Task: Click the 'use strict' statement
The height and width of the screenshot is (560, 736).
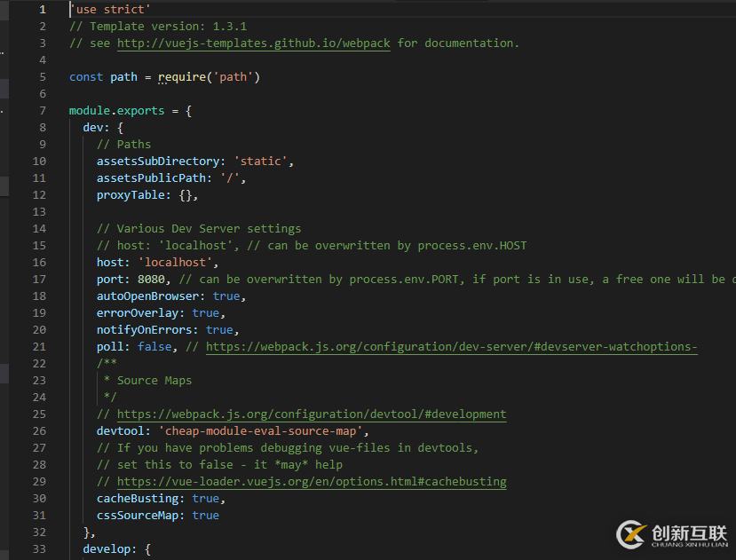Action: 110,10
